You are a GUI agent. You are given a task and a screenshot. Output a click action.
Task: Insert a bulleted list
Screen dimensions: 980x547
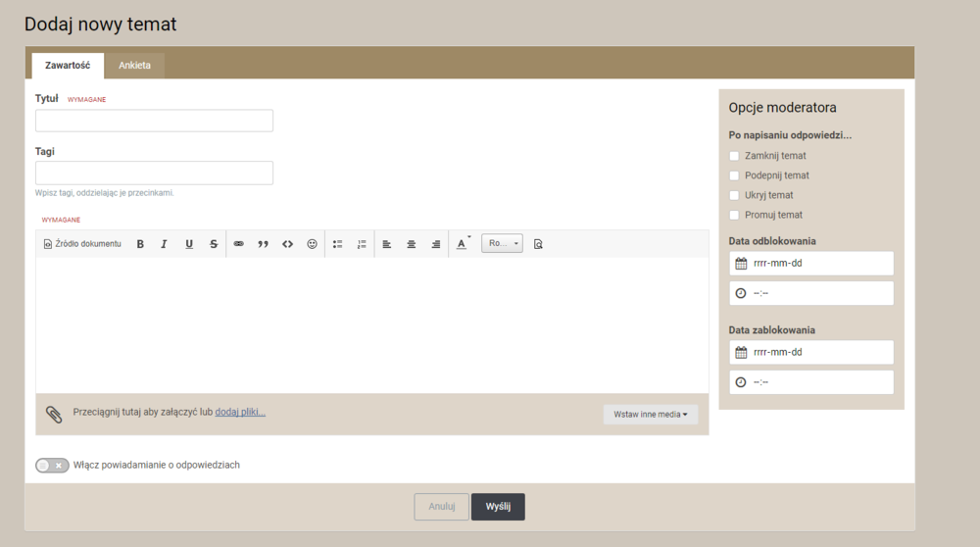point(337,244)
